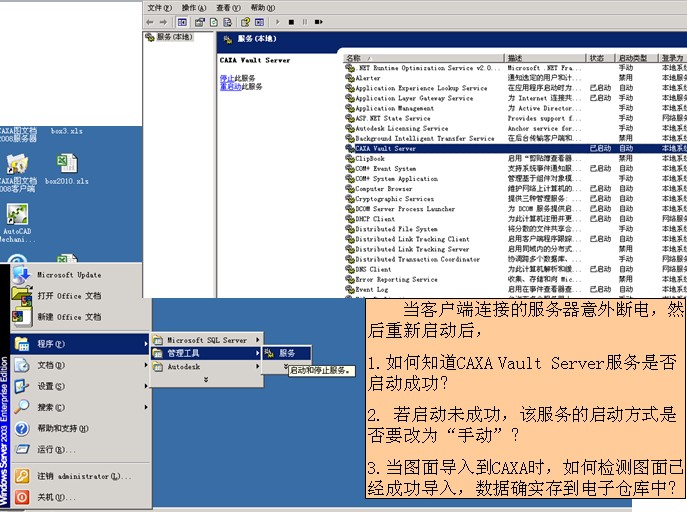The image size is (687, 512).
Task: Select Distributed Link Tracking Client row
Action: point(516,239)
